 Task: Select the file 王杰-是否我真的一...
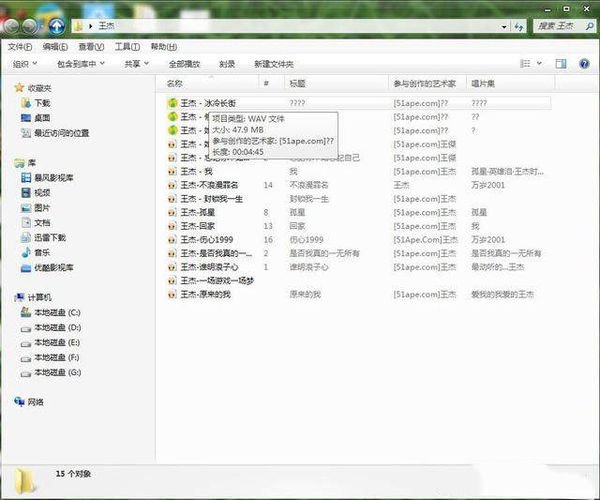216,253
